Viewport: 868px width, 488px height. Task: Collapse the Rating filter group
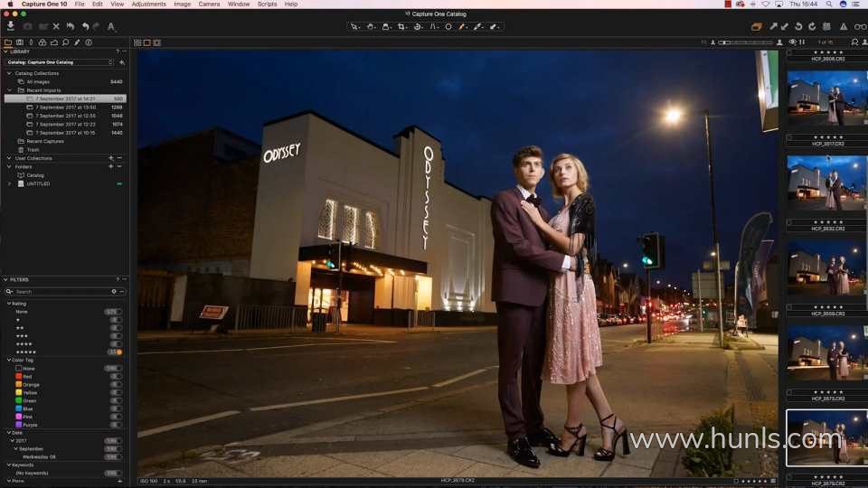(9, 304)
